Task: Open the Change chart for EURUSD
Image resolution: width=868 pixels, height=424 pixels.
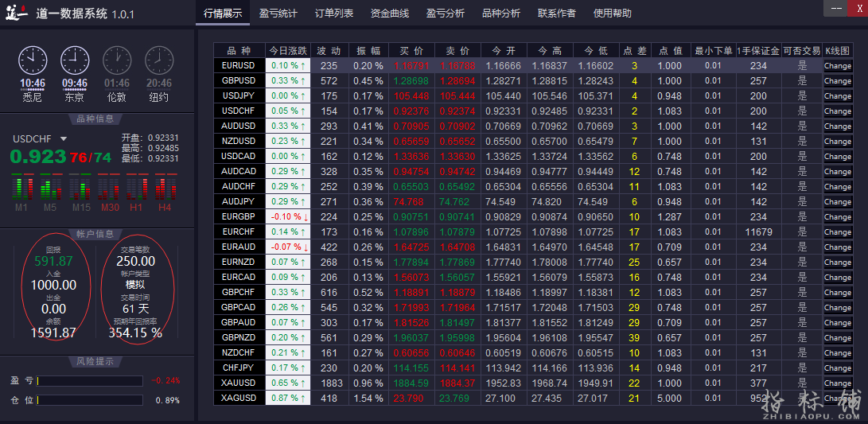Action: 838,66
